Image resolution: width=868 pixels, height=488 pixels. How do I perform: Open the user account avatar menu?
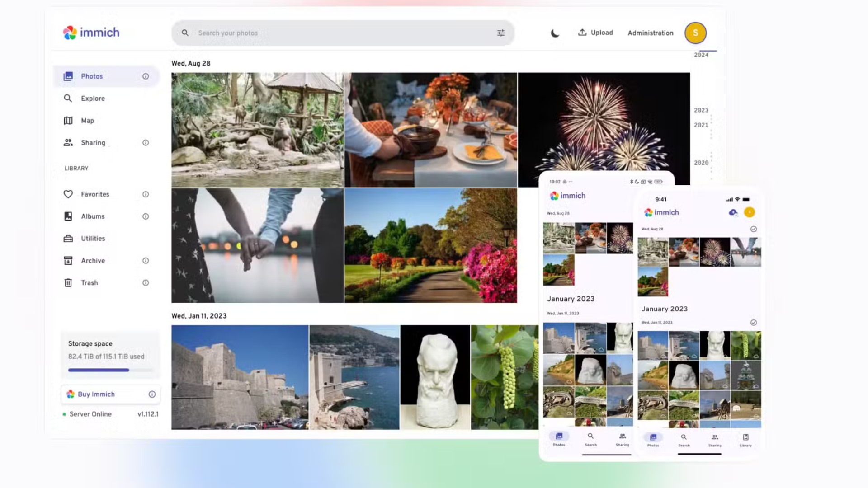coord(695,33)
